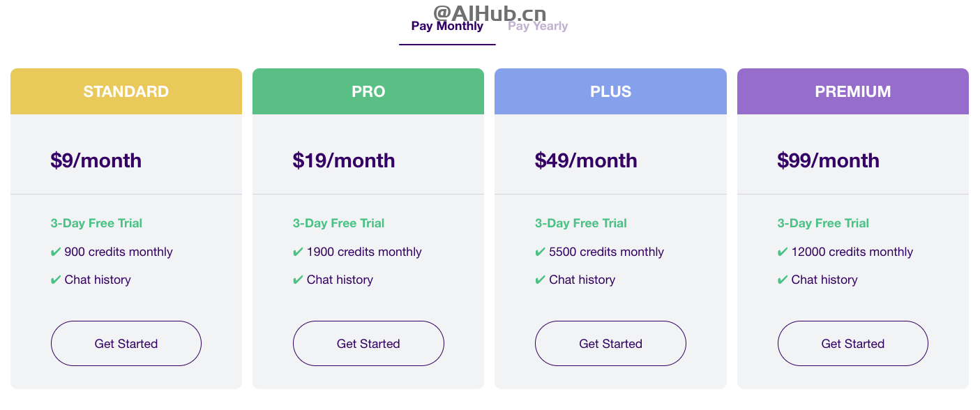The height and width of the screenshot is (410, 980).
Task: Click the checkmark beside 12000 credits monthly
Action: [783, 252]
